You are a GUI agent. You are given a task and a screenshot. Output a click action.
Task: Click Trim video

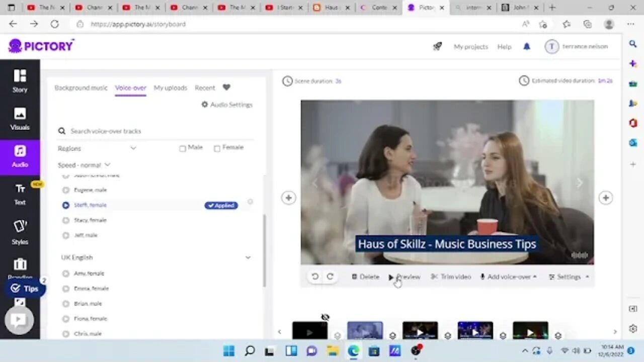click(451, 277)
